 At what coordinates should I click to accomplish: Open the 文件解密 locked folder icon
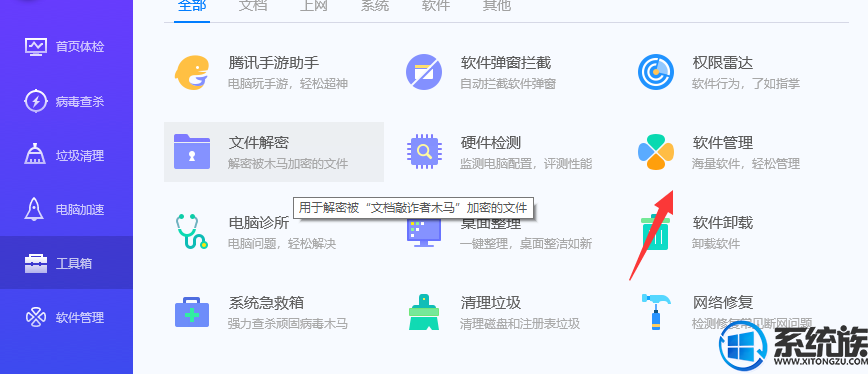[192, 151]
